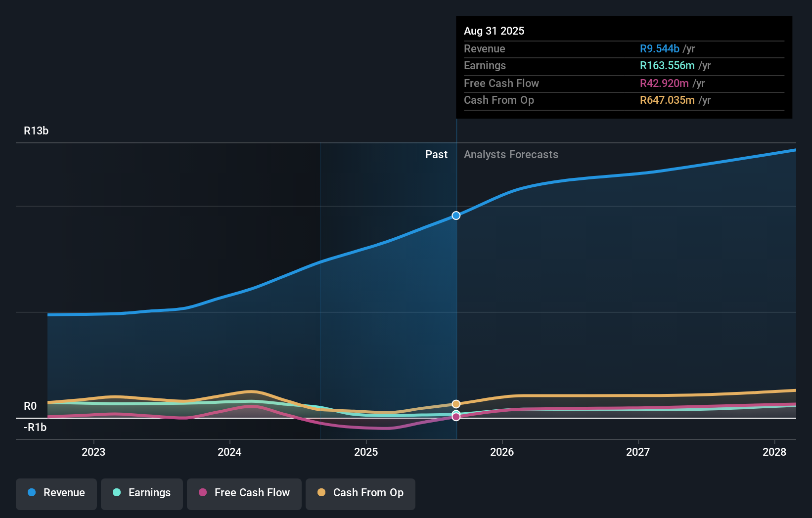Select the Past section of the chart
Screen dimensions: 812x518
pos(436,154)
